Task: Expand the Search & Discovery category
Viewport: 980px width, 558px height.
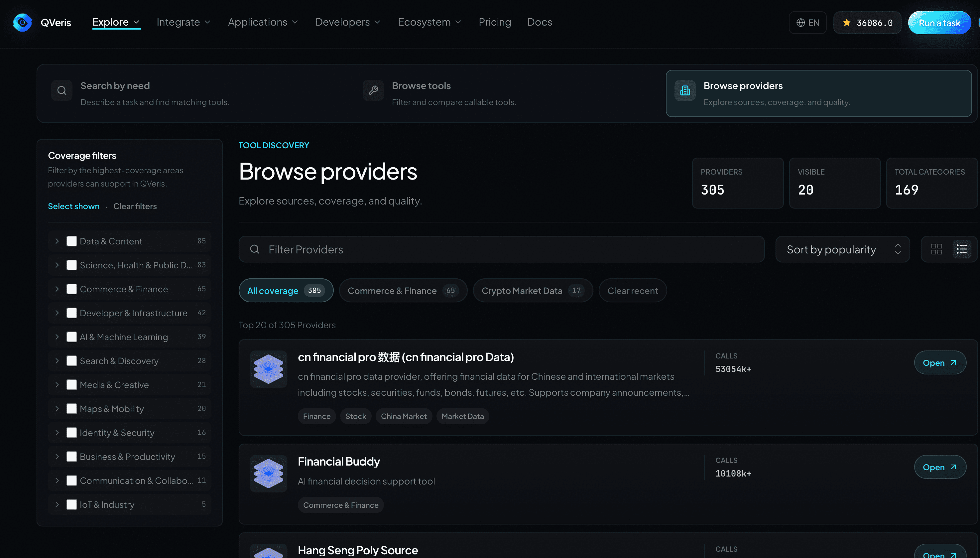Action: tap(57, 361)
